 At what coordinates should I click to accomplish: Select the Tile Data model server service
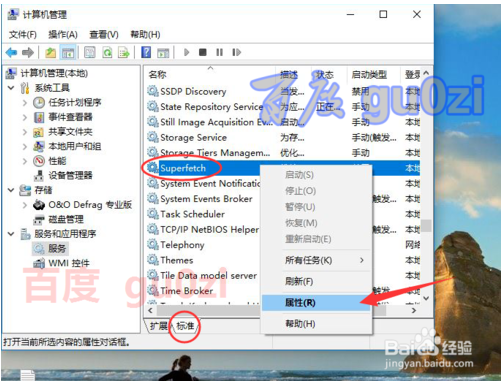(209, 275)
